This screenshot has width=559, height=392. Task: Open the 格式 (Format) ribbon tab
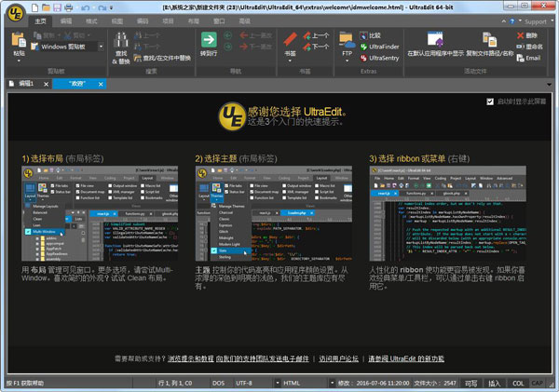[x=91, y=21]
